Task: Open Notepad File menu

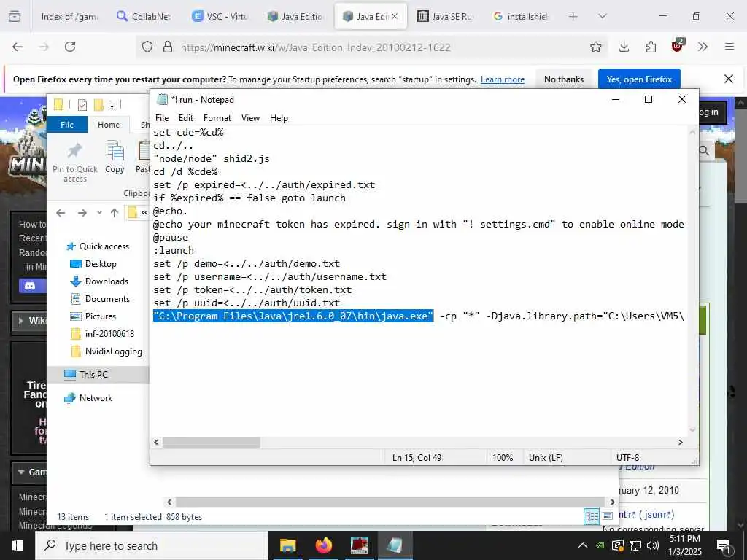Action: click(162, 118)
